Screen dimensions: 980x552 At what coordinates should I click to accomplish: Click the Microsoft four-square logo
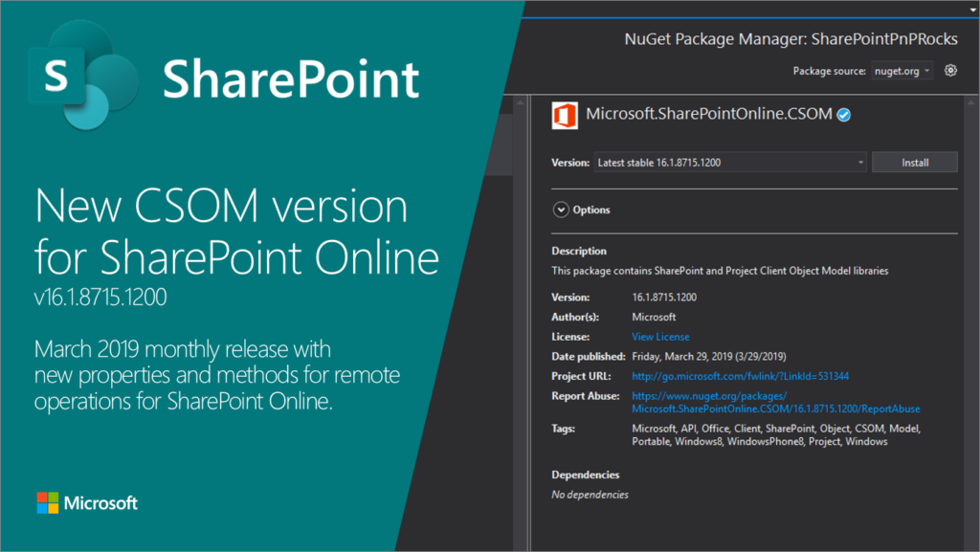click(48, 503)
